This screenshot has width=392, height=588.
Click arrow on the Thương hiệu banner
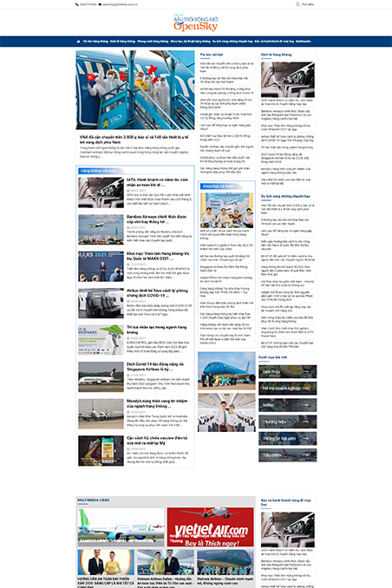pos(306,421)
